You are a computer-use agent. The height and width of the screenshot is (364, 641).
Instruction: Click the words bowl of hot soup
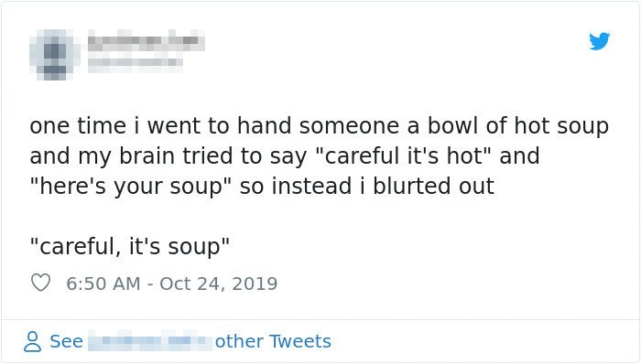pyautogui.click(x=518, y=125)
